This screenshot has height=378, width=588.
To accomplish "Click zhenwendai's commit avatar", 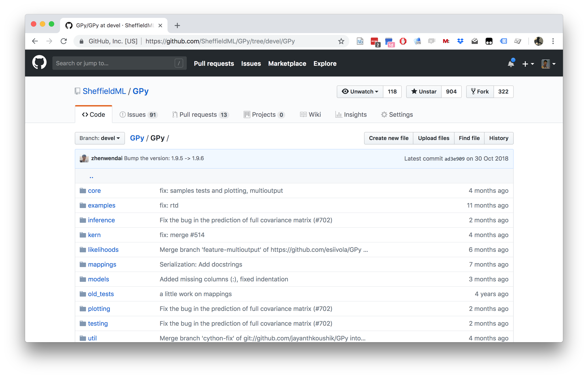I will click(84, 158).
